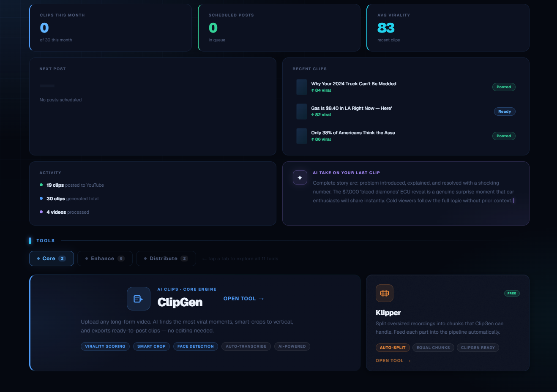
Task: Click the SMART CROP tag
Action: tap(151, 346)
